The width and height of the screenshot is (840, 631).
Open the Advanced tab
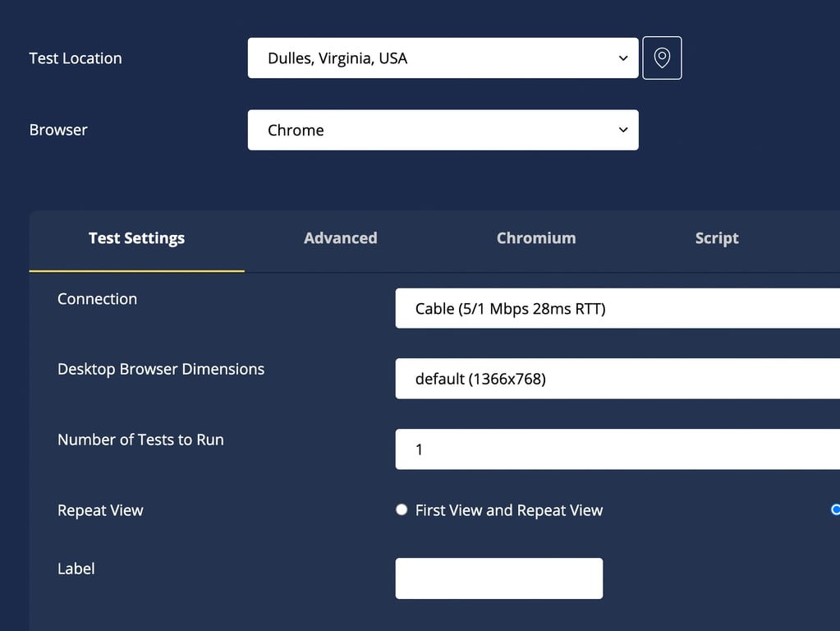[340, 238]
